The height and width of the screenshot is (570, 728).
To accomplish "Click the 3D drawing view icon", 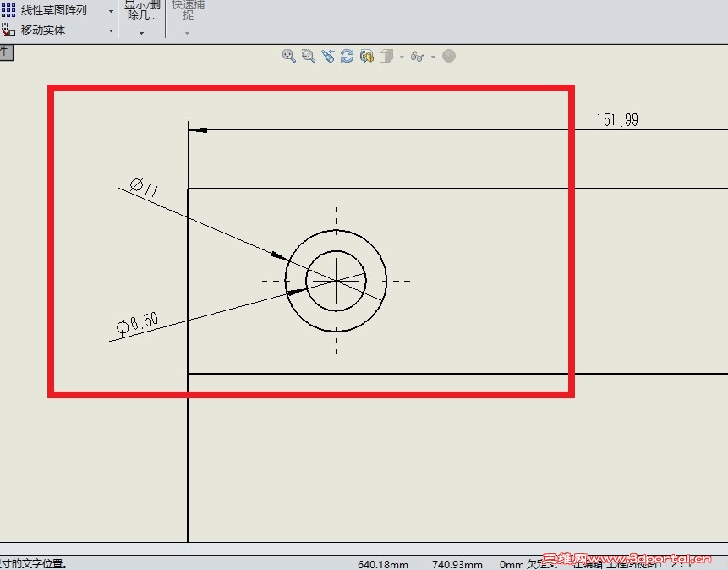I will click(367, 56).
